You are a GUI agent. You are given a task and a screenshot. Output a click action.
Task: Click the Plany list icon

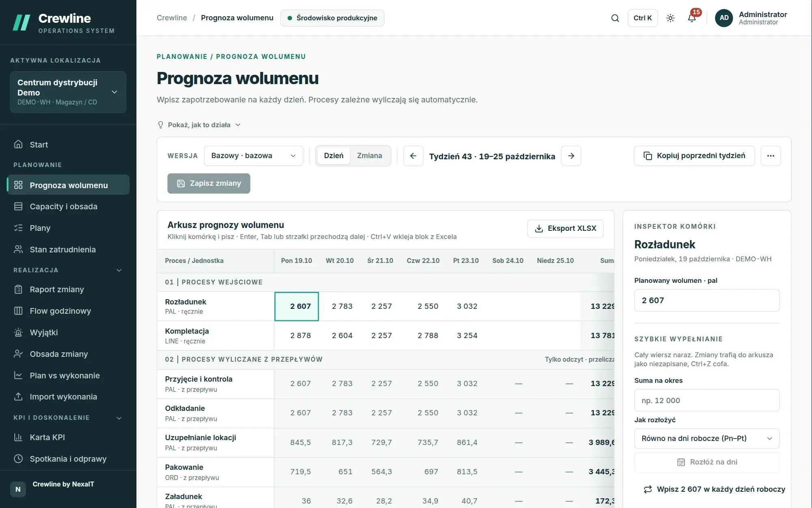[x=18, y=228]
